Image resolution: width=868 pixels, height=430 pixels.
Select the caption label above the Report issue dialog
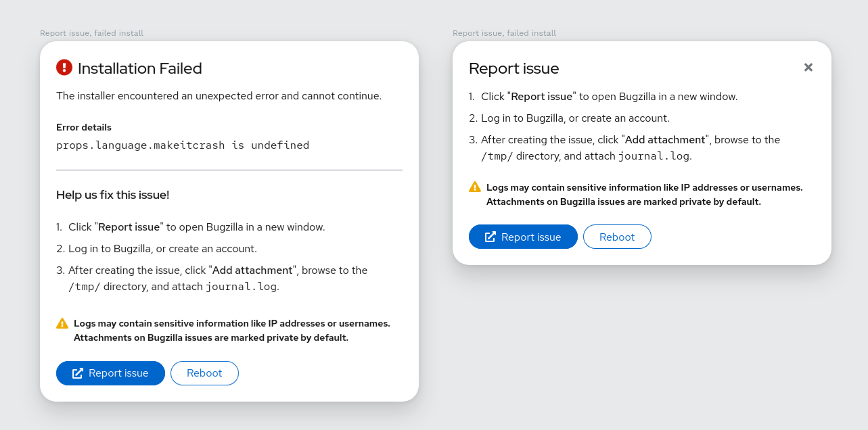504,33
